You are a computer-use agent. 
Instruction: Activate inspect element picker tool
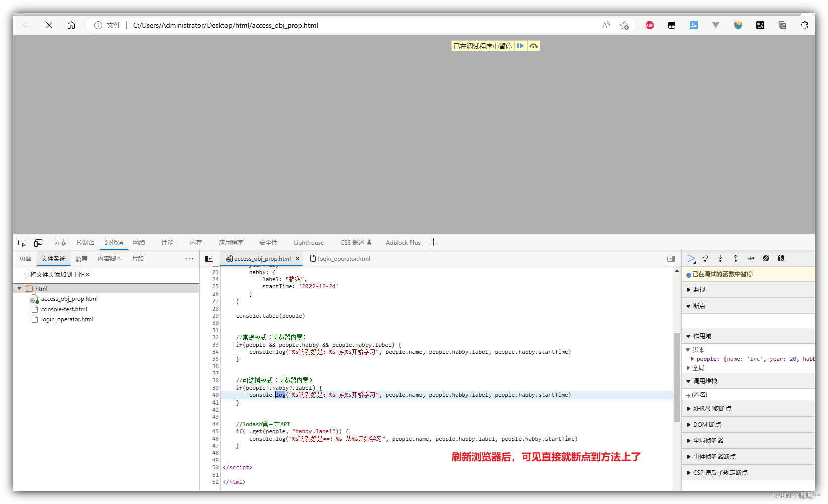(x=22, y=243)
